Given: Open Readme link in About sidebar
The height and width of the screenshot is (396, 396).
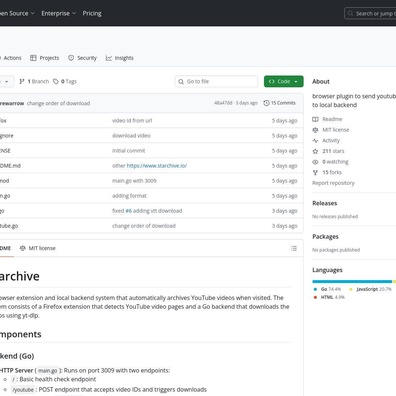Looking at the screenshot, I should point(332,119).
